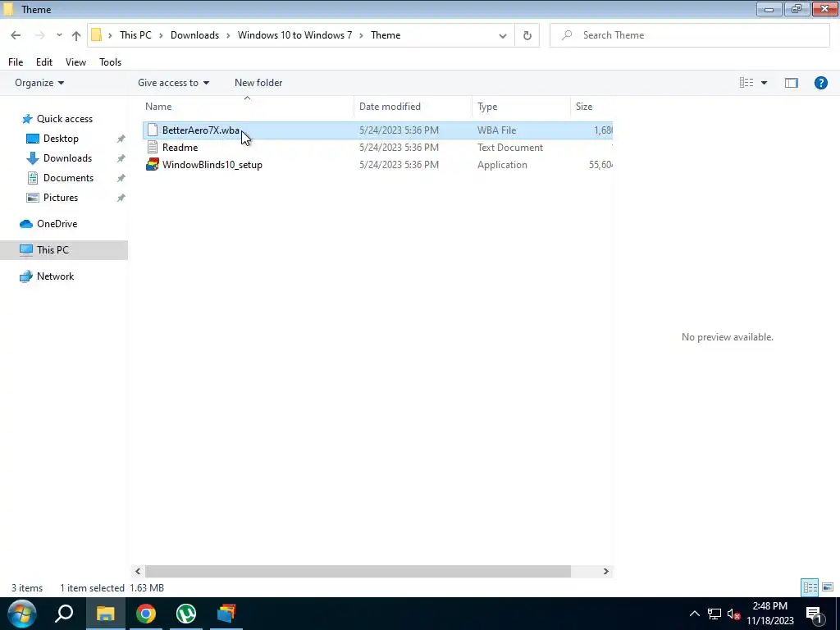Select the BetterAero7X.wba file icon

[x=153, y=130]
